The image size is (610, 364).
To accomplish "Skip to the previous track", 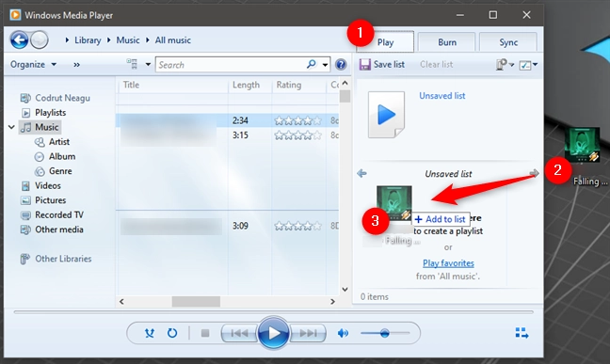I will [239, 333].
